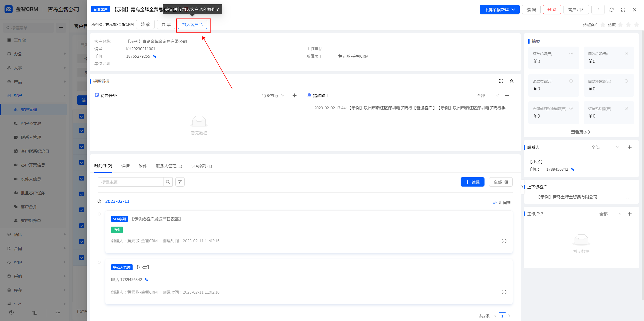
Task: Open 全部 dropdown in 工作点评 panel
Action: click(x=610, y=214)
